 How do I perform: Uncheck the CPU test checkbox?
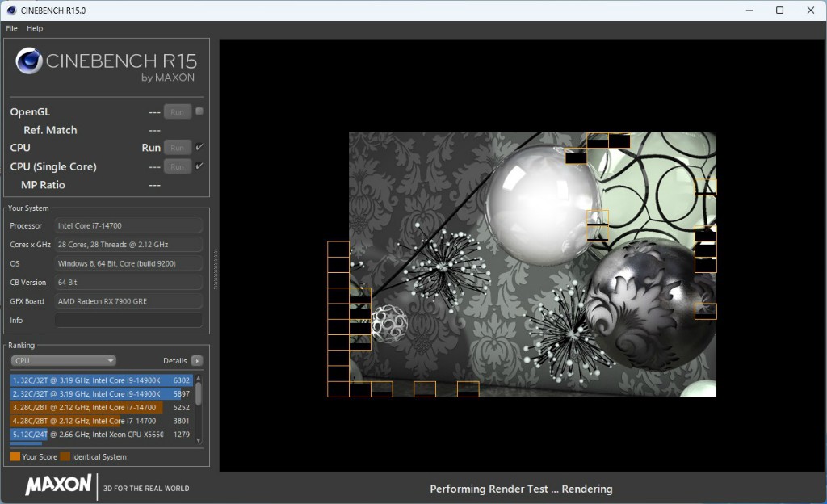click(x=199, y=147)
